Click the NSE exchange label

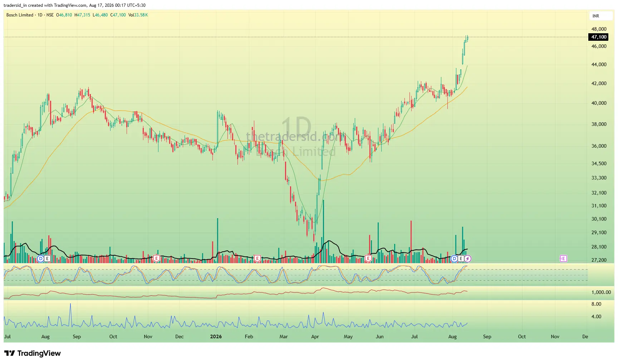tap(50, 15)
